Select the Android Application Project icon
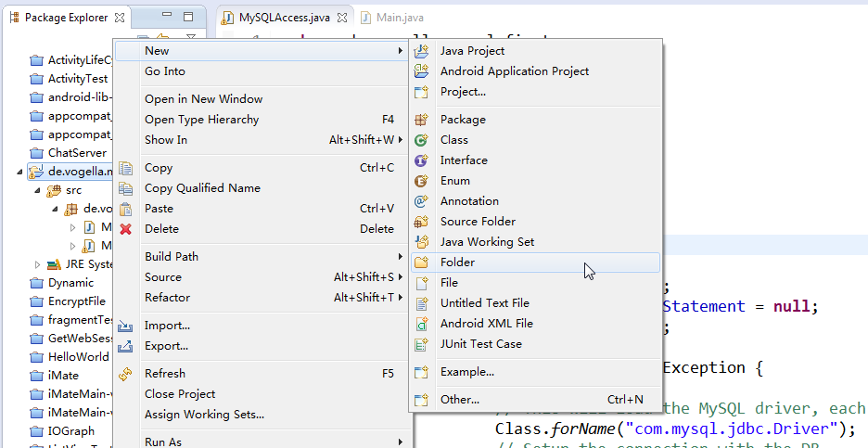The image size is (868, 448). point(422,71)
